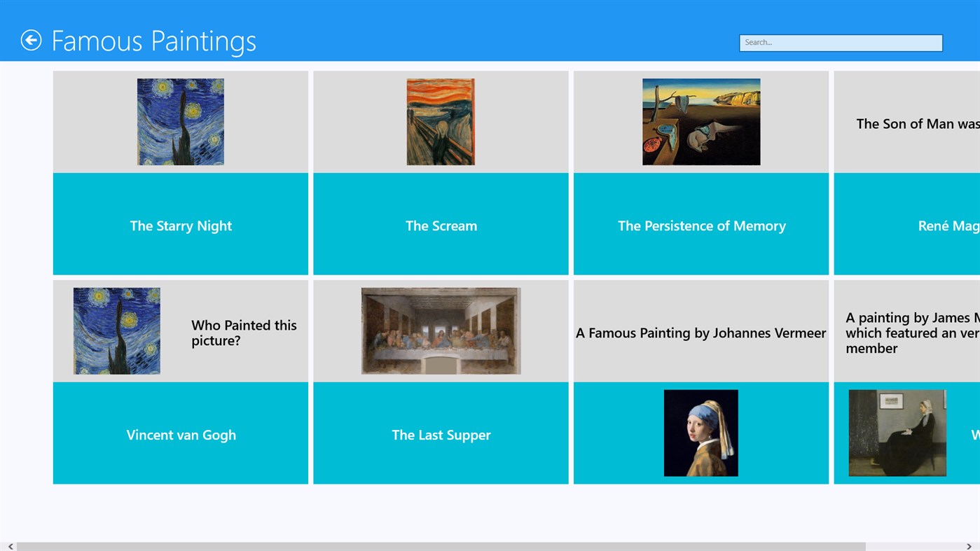Select the Vincent van Gogh answer tile
Screen dimensions: 980x551
[x=180, y=434]
